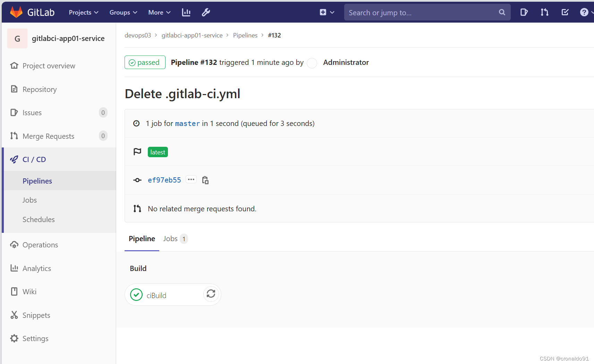594x364 pixels.
Task: Open the Admin Area wrench icon
Action: 206,12
